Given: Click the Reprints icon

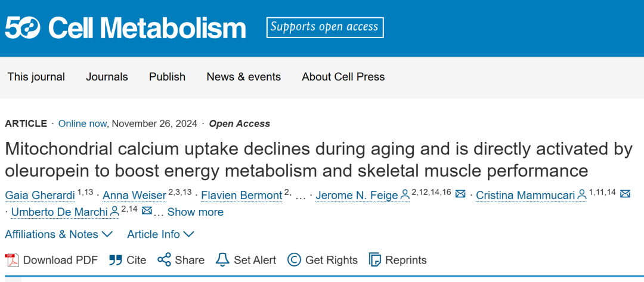Looking at the screenshot, I should point(375,260).
